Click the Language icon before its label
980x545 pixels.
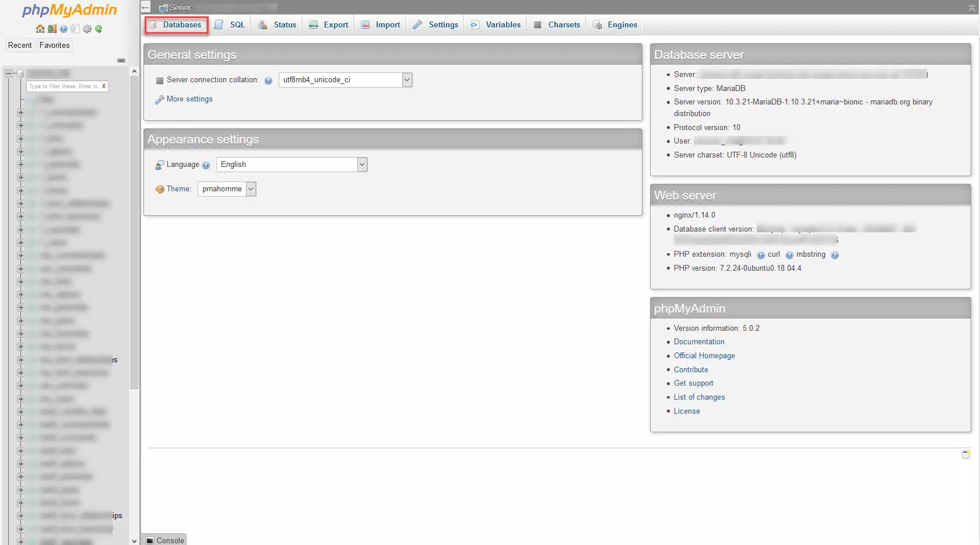point(160,165)
